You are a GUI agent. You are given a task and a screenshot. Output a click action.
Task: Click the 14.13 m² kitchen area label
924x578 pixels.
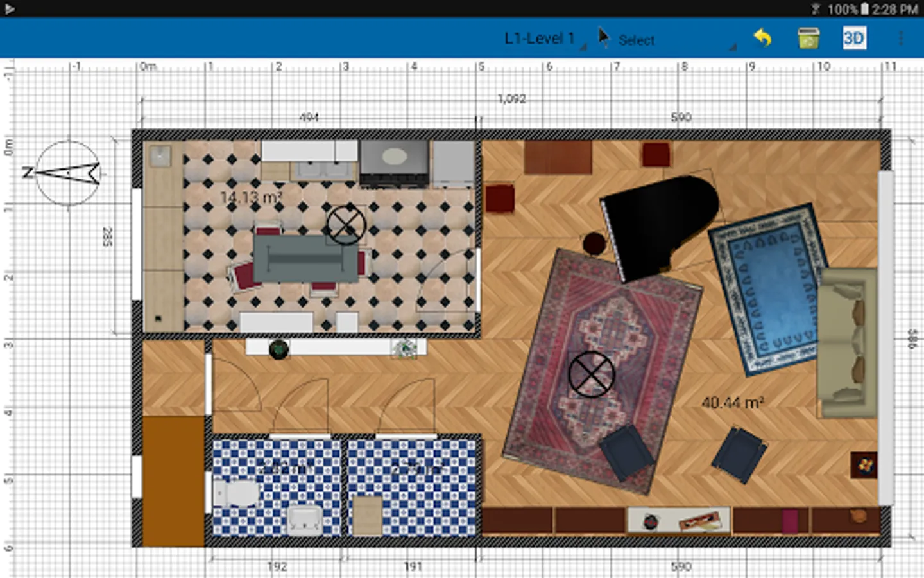(x=251, y=198)
